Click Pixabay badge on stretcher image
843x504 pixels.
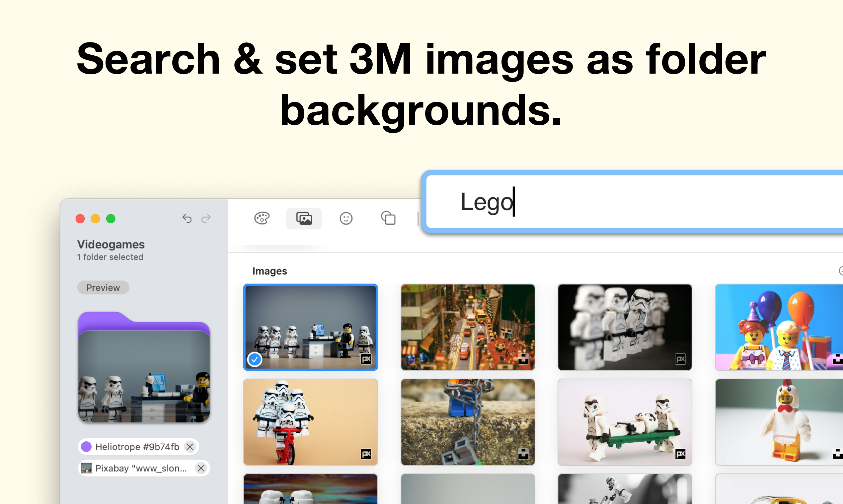[680, 454]
